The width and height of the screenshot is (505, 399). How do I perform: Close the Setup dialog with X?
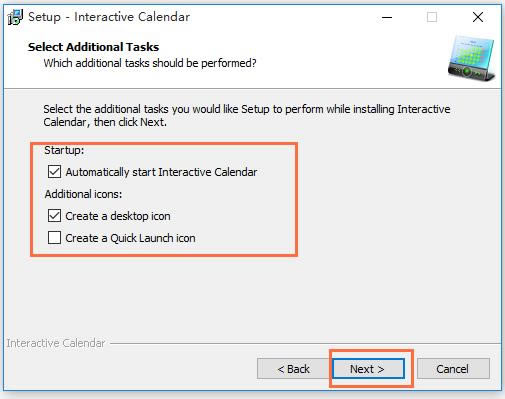(x=478, y=17)
